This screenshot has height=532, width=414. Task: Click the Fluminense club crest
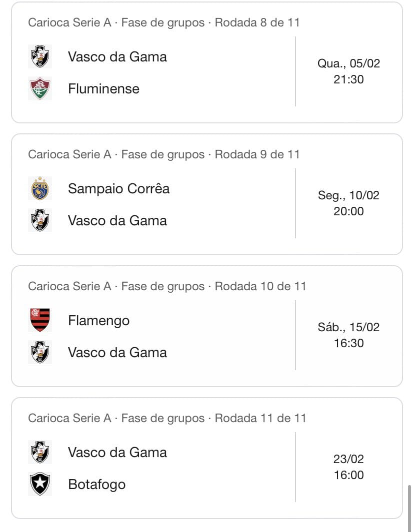[40, 88]
